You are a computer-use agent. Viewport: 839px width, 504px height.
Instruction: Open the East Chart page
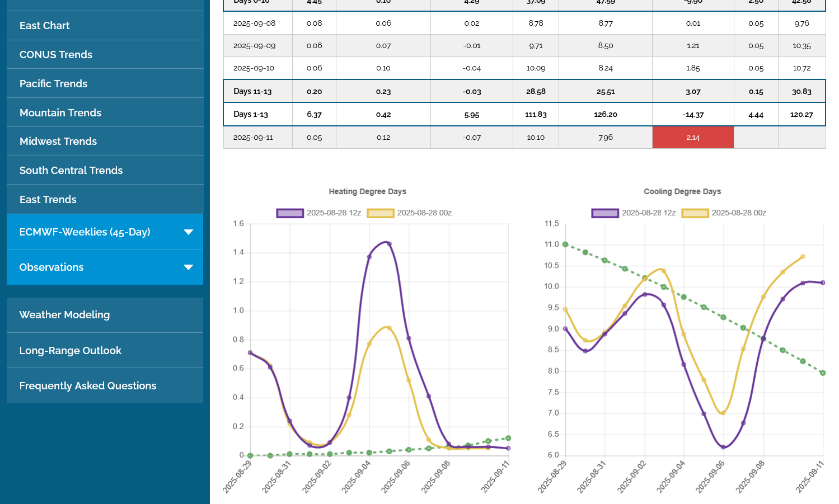(x=45, y=26)
